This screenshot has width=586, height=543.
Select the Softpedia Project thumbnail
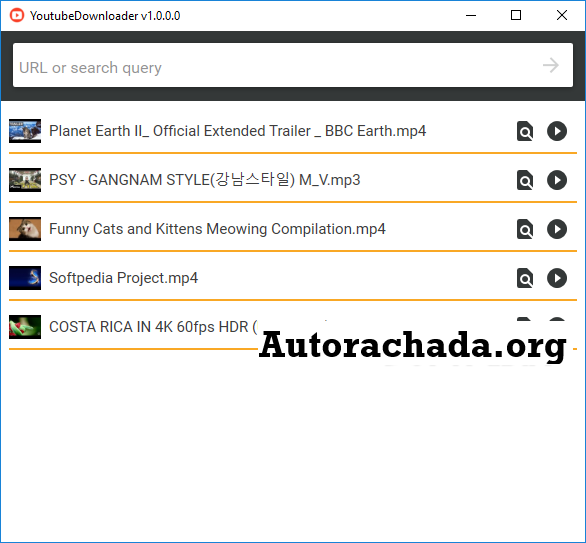tap(25, 278)
